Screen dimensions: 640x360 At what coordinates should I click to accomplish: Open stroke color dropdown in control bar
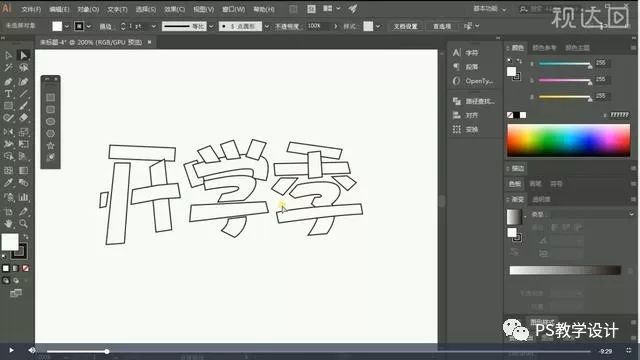click(x=89, y=27)
